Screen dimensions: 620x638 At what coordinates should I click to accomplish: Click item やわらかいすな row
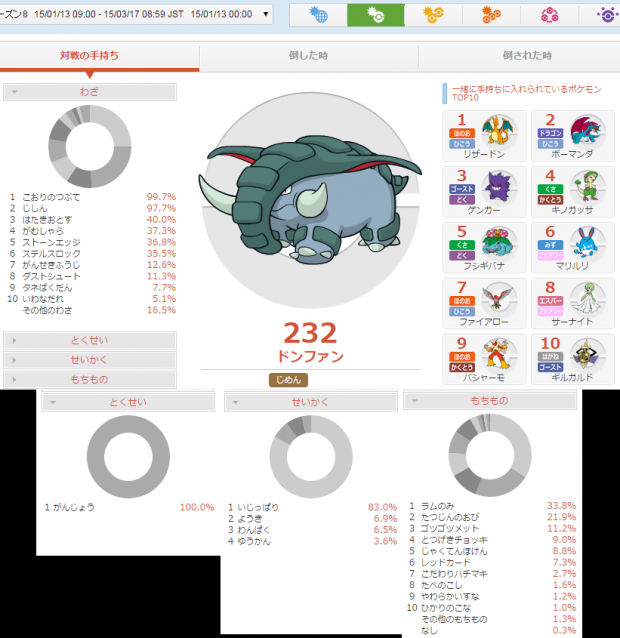point(492,596)
